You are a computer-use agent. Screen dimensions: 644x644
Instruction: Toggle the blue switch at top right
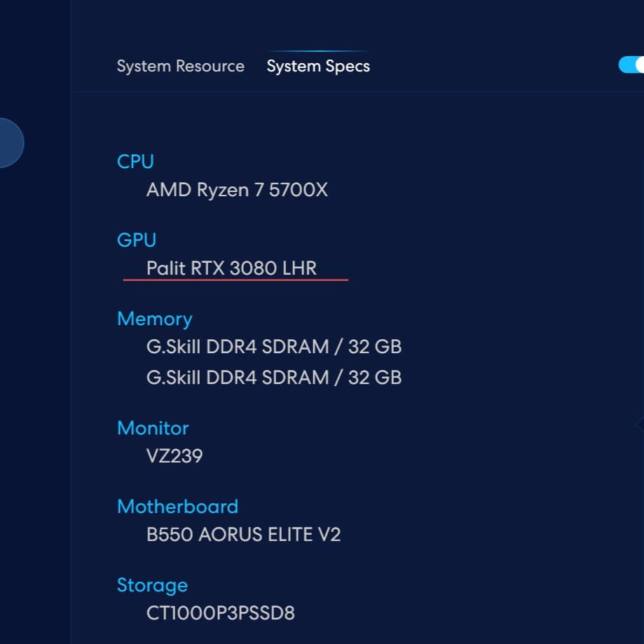(x=631, y=64)
